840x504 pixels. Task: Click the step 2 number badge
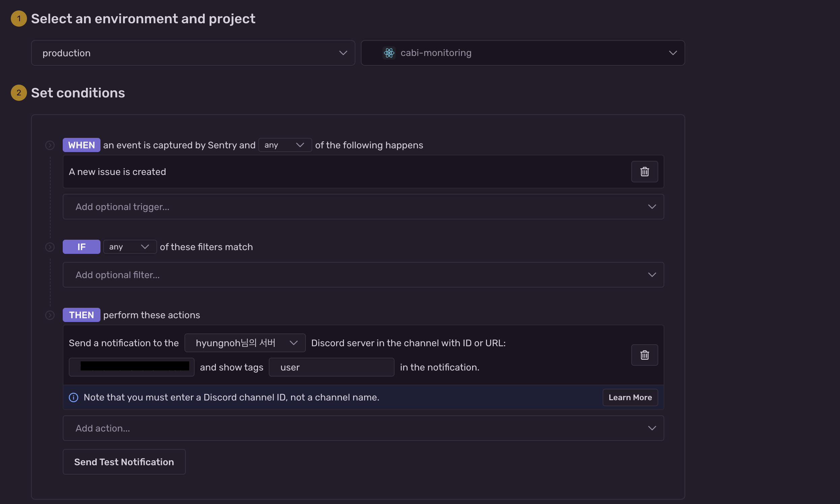[19, 93]
